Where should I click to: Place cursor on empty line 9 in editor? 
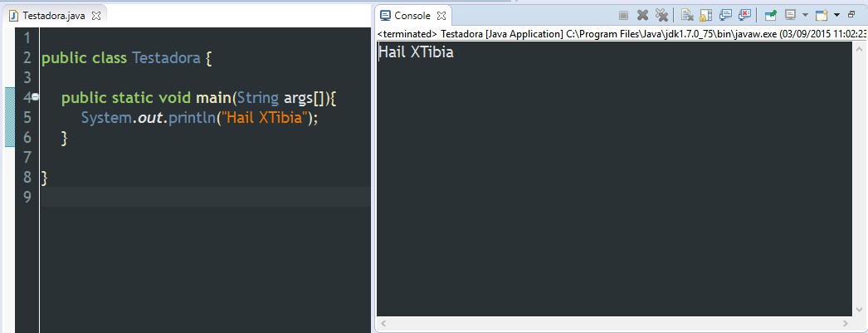click(x=205, y=197)
